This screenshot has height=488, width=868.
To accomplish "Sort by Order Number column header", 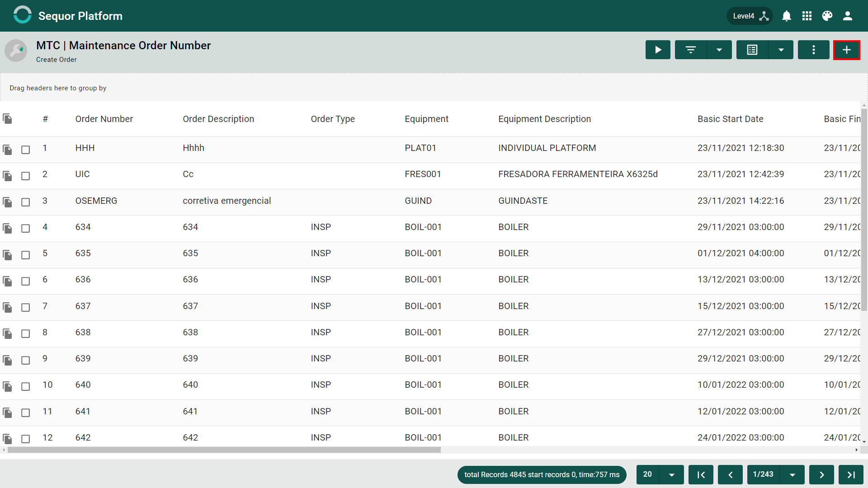I will [x=104, y=119].
